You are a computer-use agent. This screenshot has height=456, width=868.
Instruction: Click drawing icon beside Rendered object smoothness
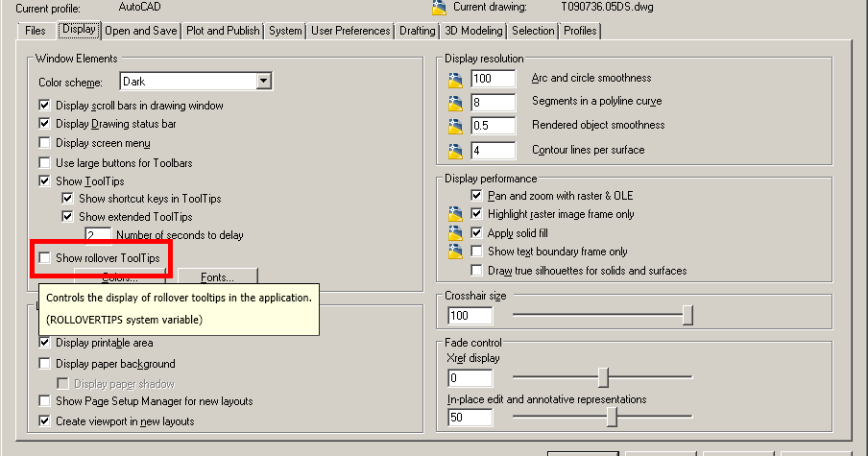click(455, 126)
